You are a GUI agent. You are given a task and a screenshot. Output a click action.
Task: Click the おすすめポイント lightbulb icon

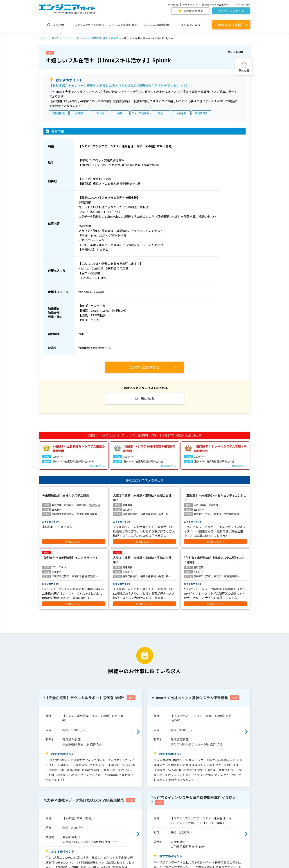pyautogui.click(x=52, y=80)
